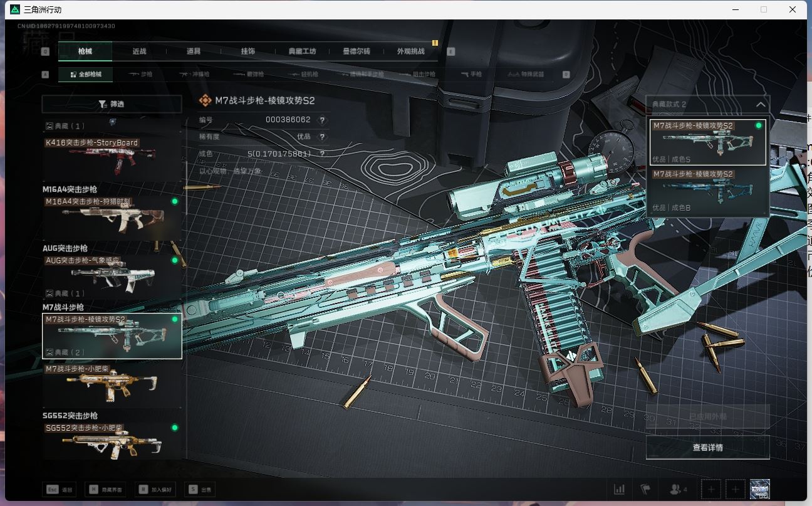Click the help icon beside 稀有度 优品
This screenshot has height=506, width=812.
pos(323,137)
